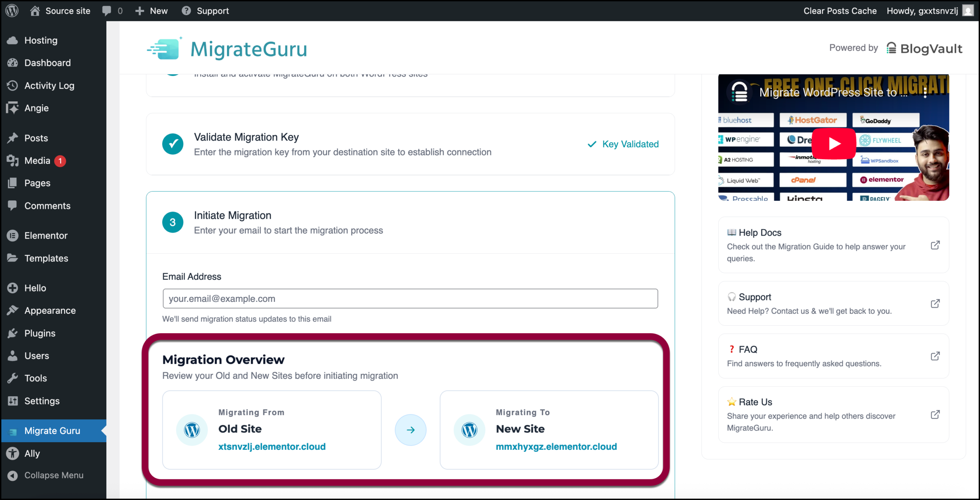
Task: Go to Plugins in the sidebar
Action: coord(40,333)
